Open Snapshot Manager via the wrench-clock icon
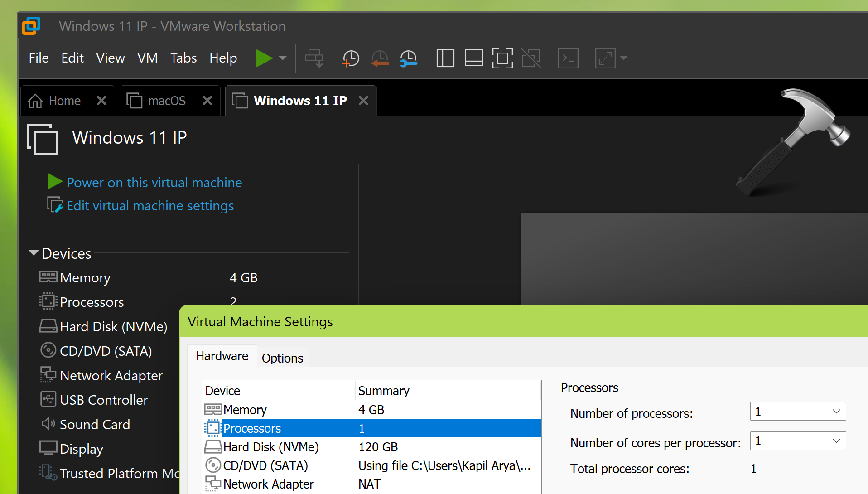 (408, 58)
